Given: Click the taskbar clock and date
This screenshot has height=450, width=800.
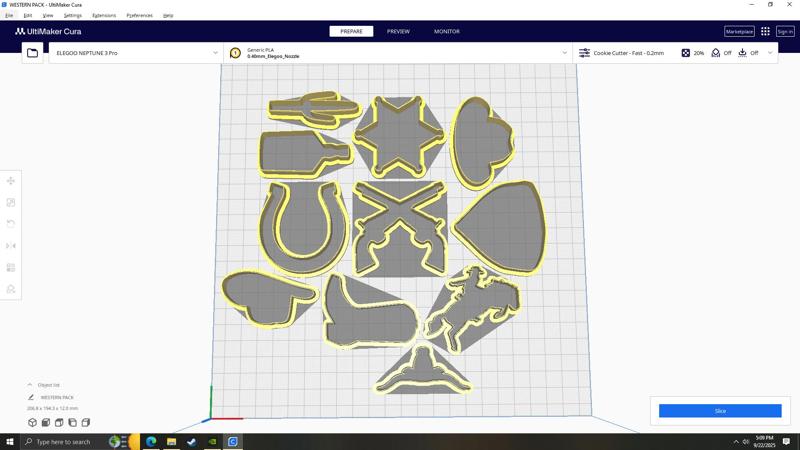Looking at the screenshot, I should click(x=764, y=441).
